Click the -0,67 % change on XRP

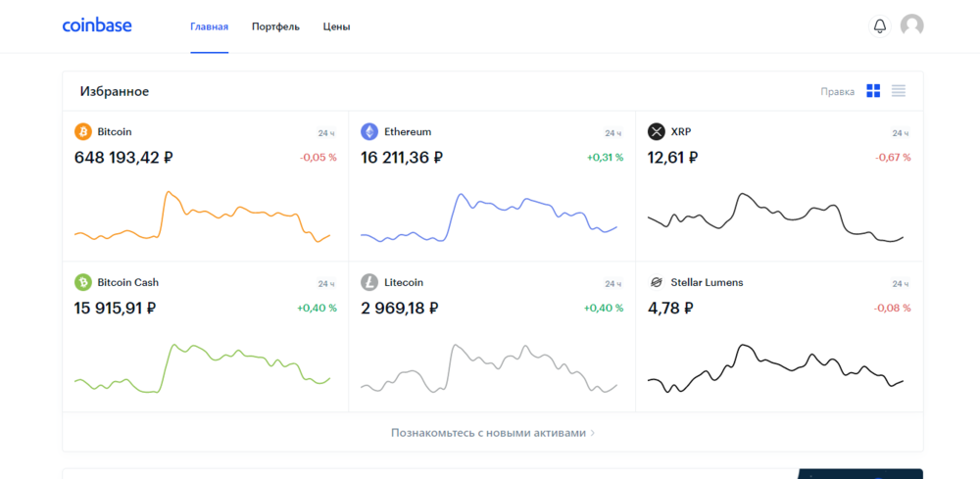coord(893,158)
